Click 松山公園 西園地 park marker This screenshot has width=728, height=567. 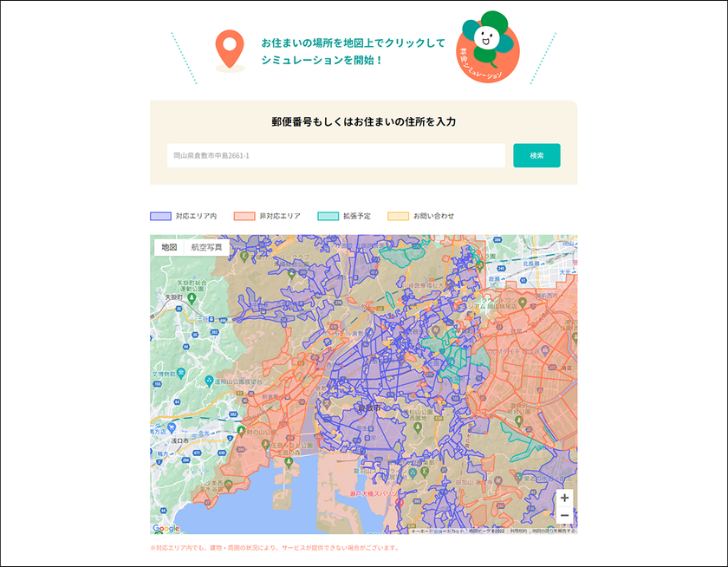[419, 427]
